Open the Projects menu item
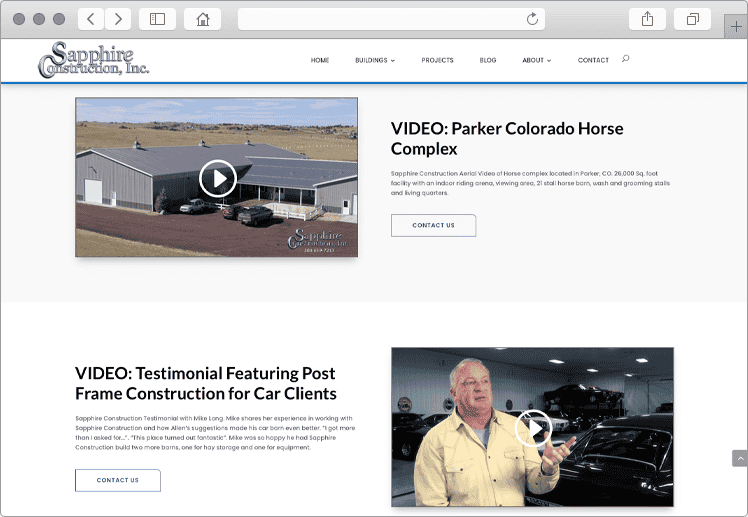 (437, 60)
